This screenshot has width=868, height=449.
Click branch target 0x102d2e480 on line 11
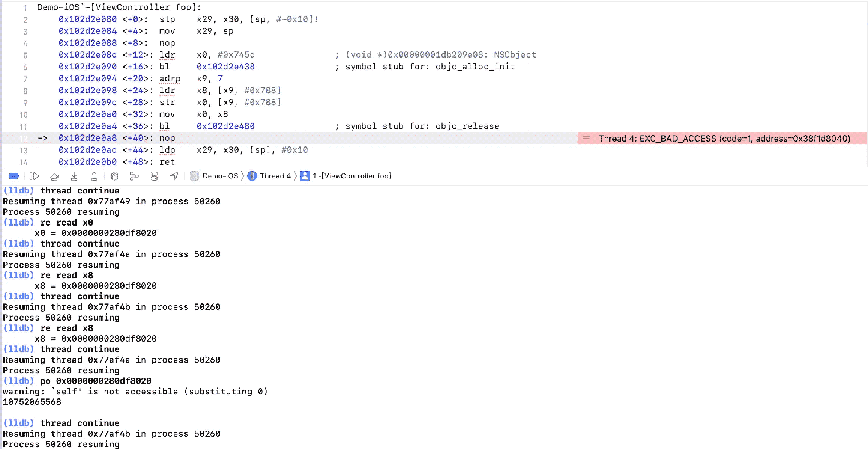tap(226, 126)
